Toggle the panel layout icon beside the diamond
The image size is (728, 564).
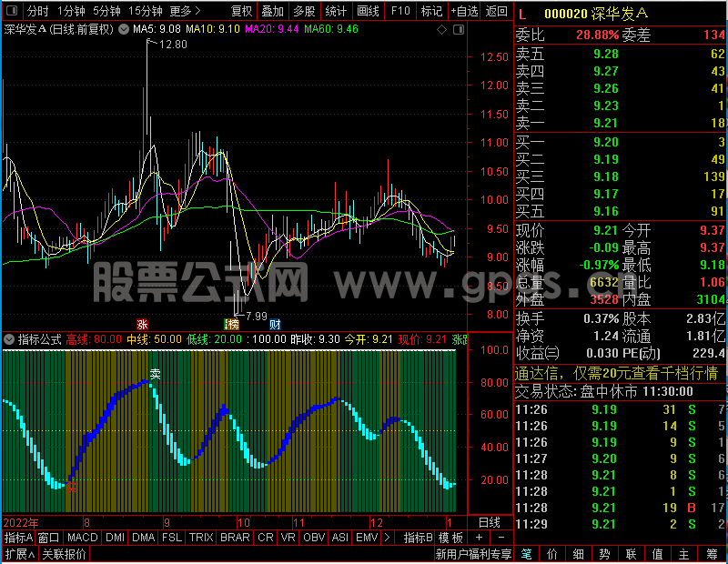coord(459,30)
